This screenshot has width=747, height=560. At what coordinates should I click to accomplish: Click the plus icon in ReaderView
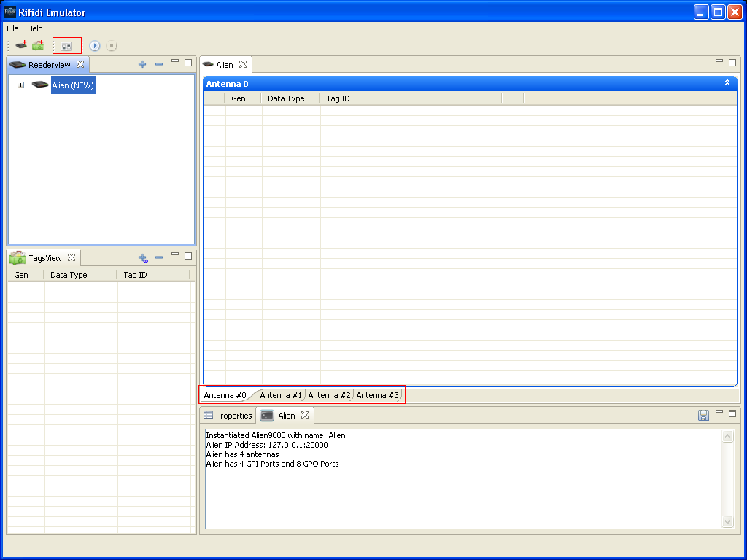point(142,64)
